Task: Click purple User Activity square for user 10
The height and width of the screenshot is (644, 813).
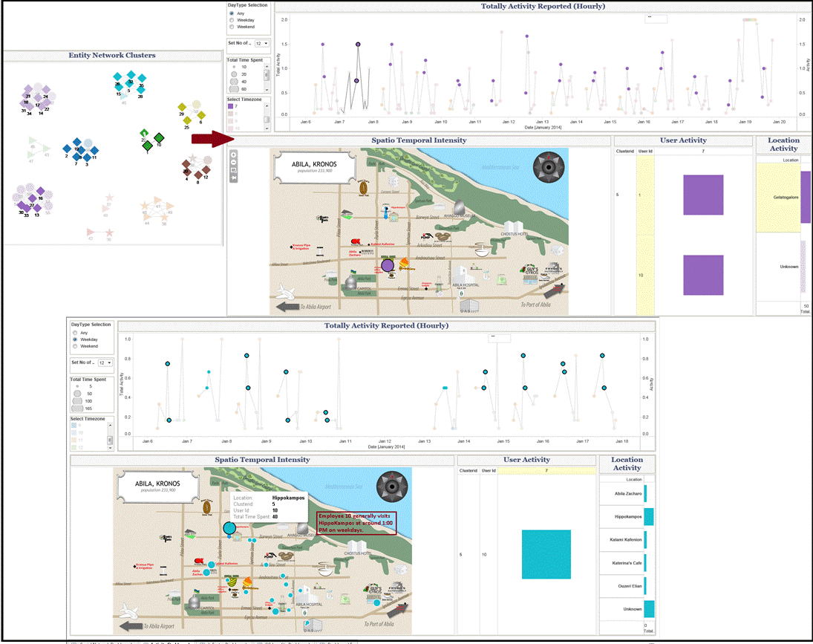Action: (703, 276)
